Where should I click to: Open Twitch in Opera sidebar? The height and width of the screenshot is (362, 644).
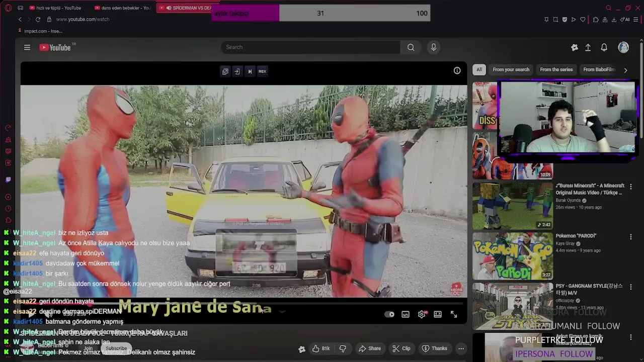[x=8, y=179]
